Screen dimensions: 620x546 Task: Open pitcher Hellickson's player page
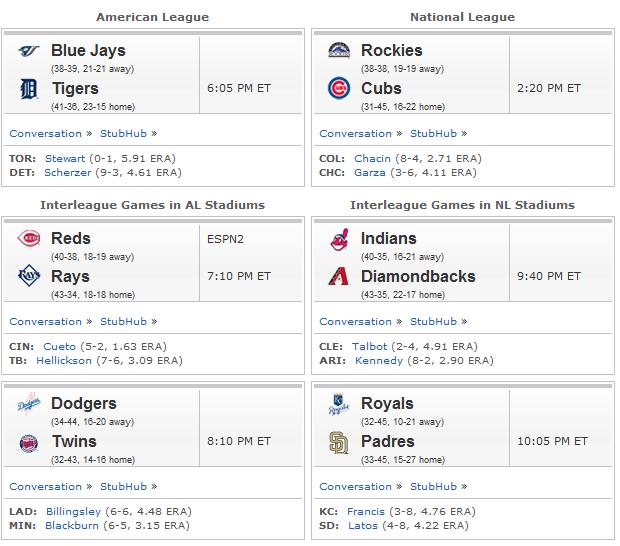[x=64, y=361]
